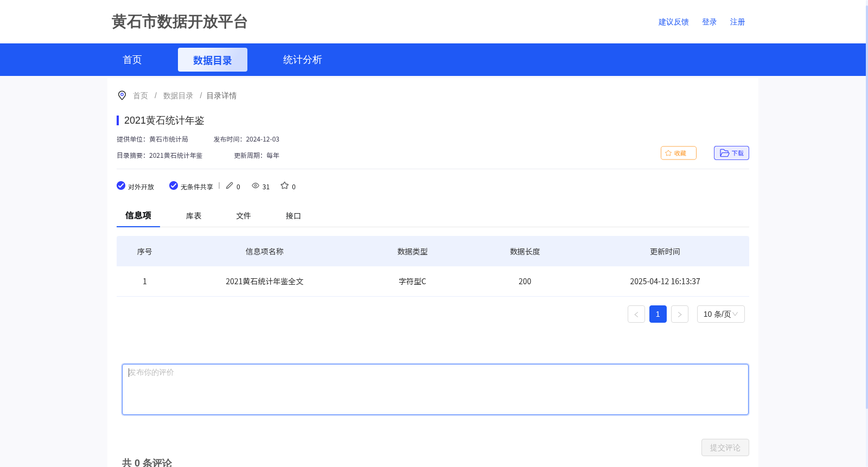Viewport: 868px width, 467px height.
Task: Click 目录详情 in the breadcrumb
Action: (221, 95)
